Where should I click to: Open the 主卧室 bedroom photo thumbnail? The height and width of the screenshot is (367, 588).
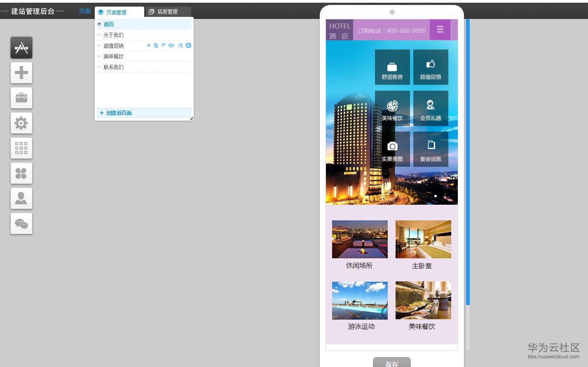click(x=423, y=239)
